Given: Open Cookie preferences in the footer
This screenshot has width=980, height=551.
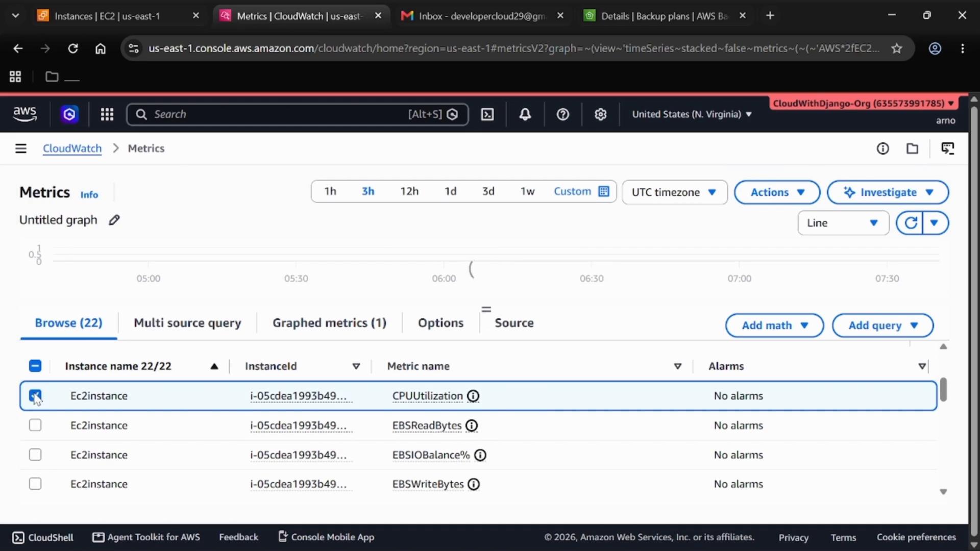Looking at the screenshot, I should pyautogui.click(x=916, y=537).
